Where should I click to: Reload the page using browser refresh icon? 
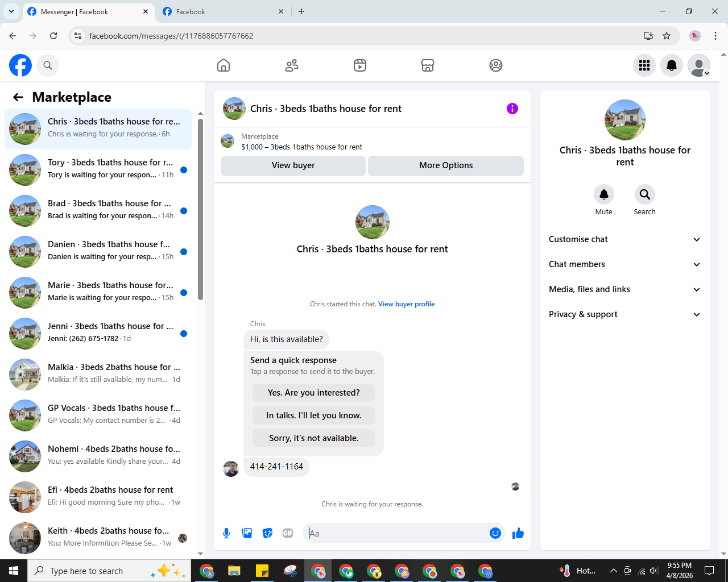[53, 36]
